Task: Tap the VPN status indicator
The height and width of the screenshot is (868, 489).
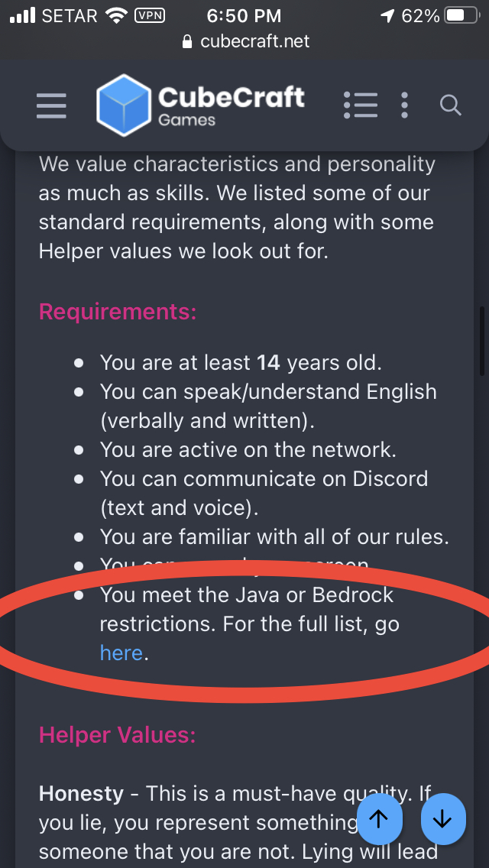Action: click(150, 15)
